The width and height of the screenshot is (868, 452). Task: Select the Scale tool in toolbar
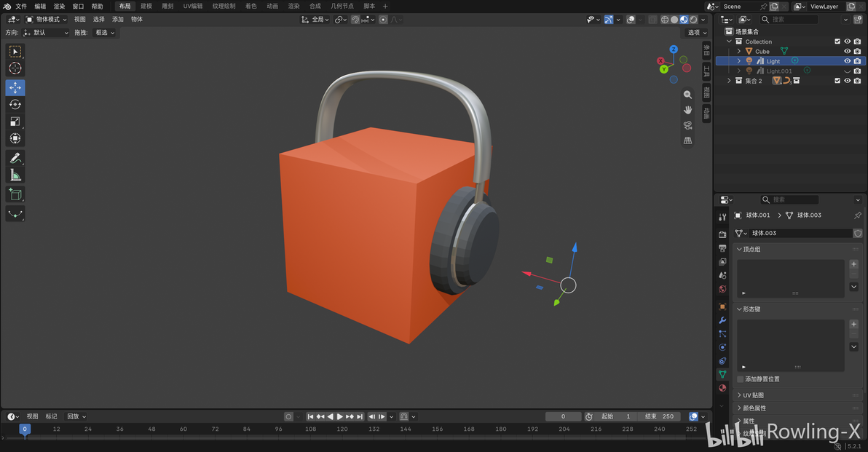tap(15, 122)
